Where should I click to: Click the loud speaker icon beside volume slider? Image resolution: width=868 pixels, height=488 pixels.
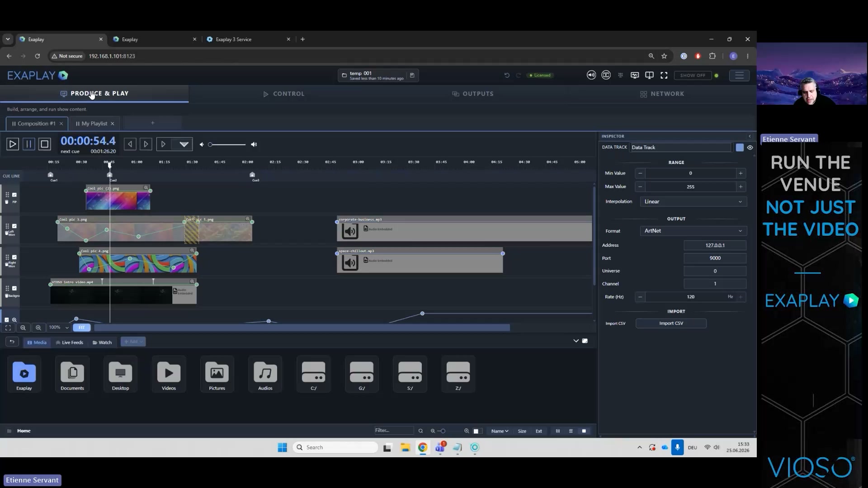coord(254,145)
